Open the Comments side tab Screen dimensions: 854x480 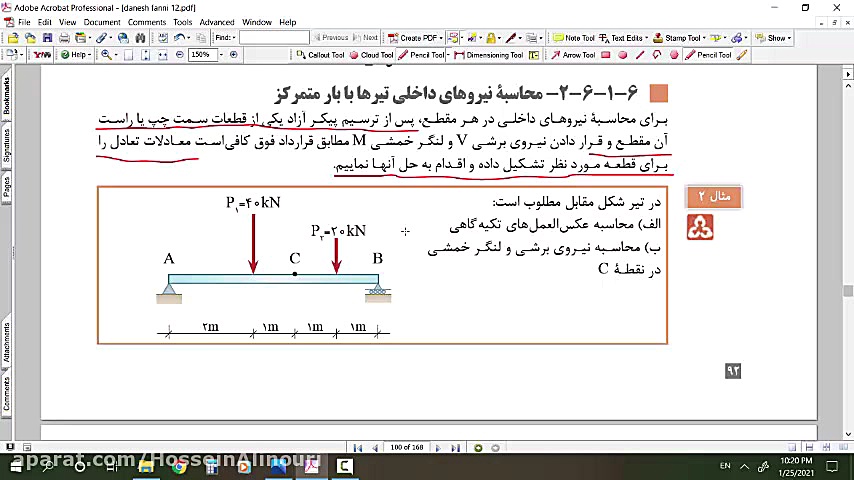(6, 394)
